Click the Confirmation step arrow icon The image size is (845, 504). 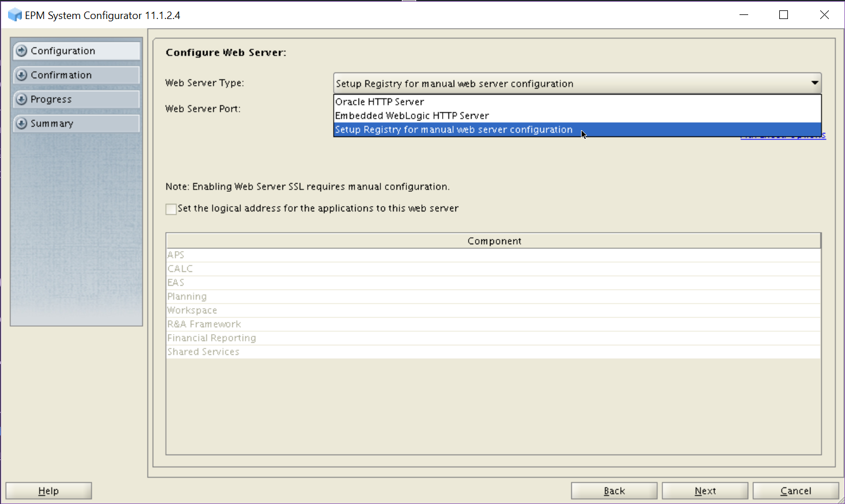(x=22, y=75)
